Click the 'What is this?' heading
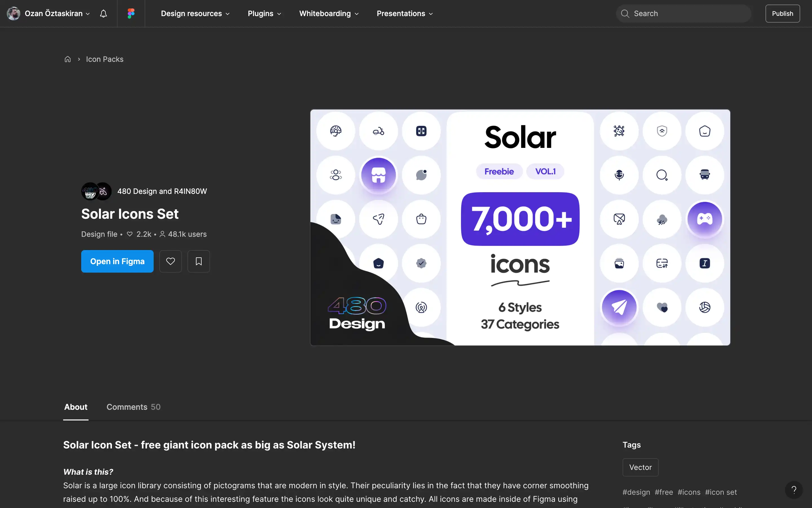Image resolution: width=812 pixels, height=508 pixels. pos(88,472)
